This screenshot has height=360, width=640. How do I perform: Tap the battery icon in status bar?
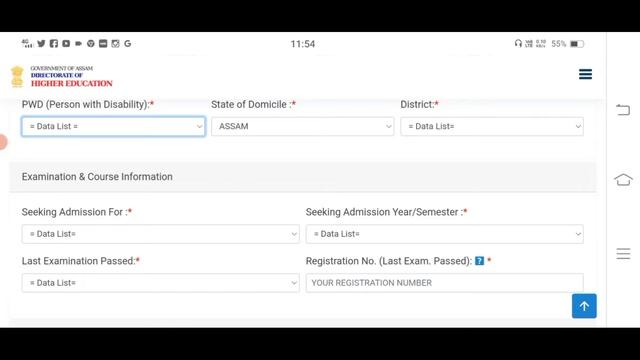[x=577, y=44]
